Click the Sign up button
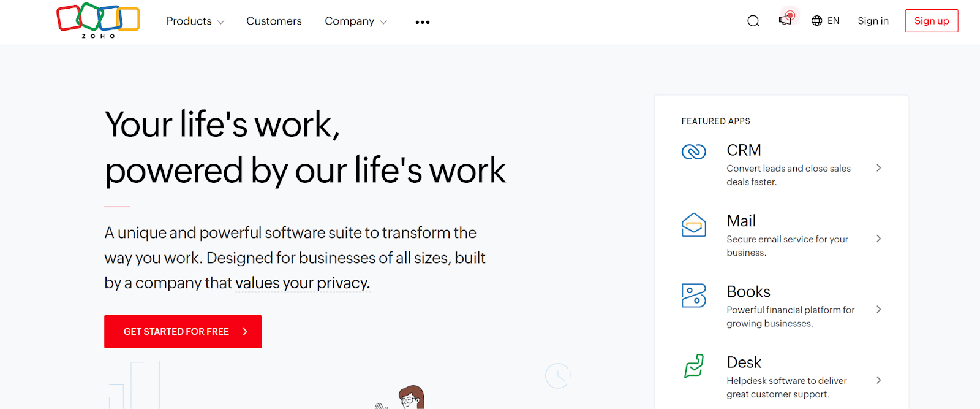Screen dimensions: 980x409 932,21
